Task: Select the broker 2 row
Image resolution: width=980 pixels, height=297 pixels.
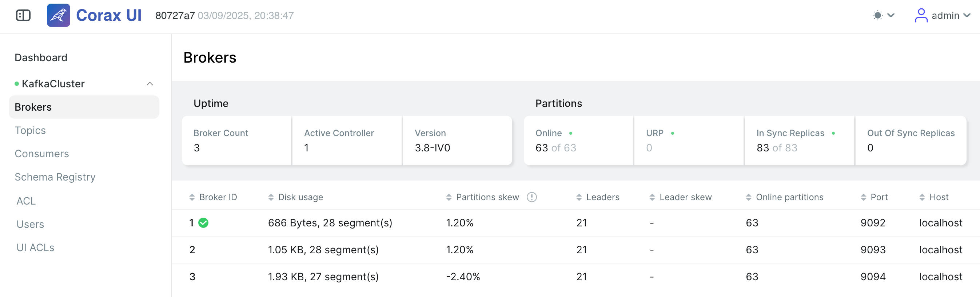Action: coord(575,250)
